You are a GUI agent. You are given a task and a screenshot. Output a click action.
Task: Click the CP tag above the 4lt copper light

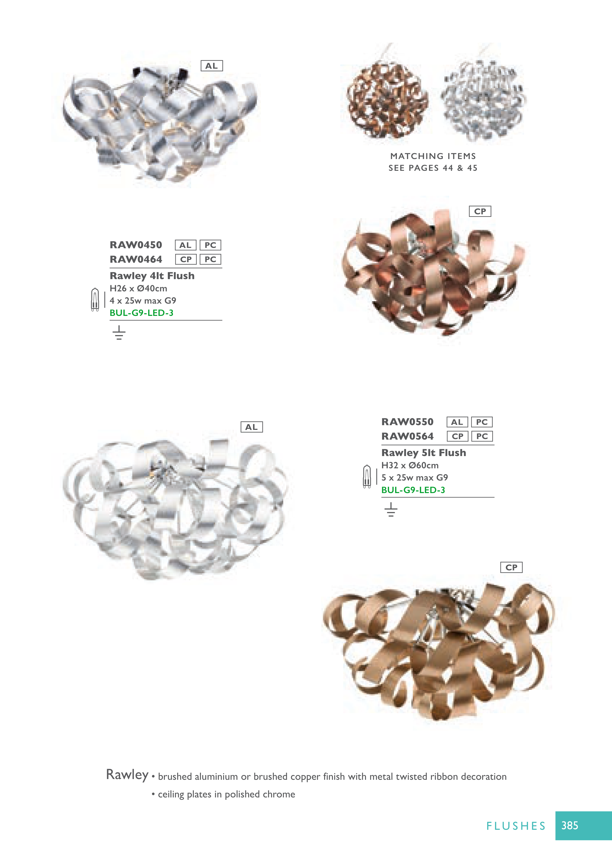(480, 211)
